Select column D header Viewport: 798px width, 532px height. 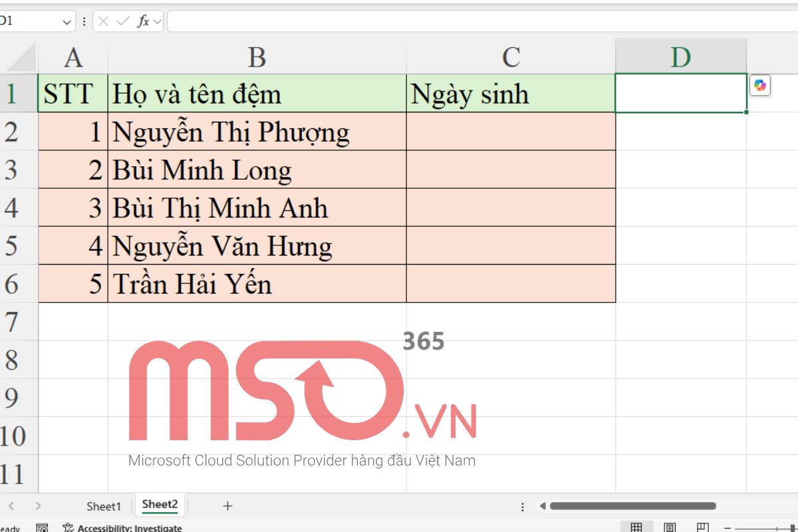click(680, 57)
